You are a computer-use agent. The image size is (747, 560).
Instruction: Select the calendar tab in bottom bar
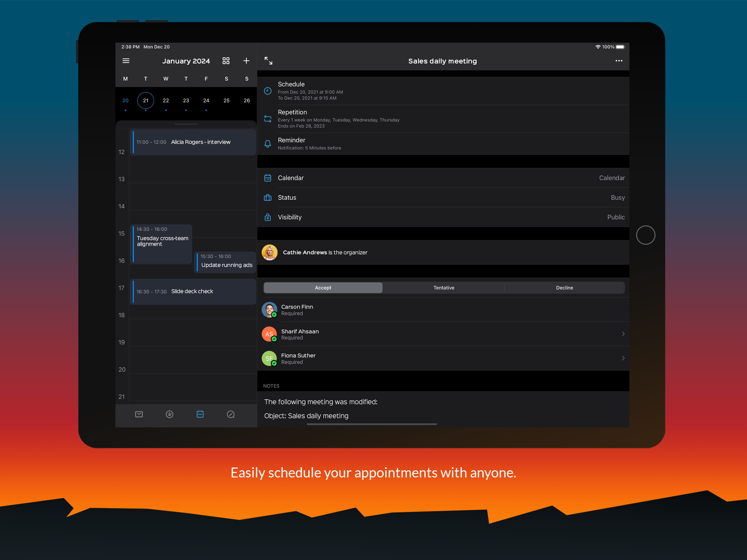pyautogui.click(x=200, y=414)
